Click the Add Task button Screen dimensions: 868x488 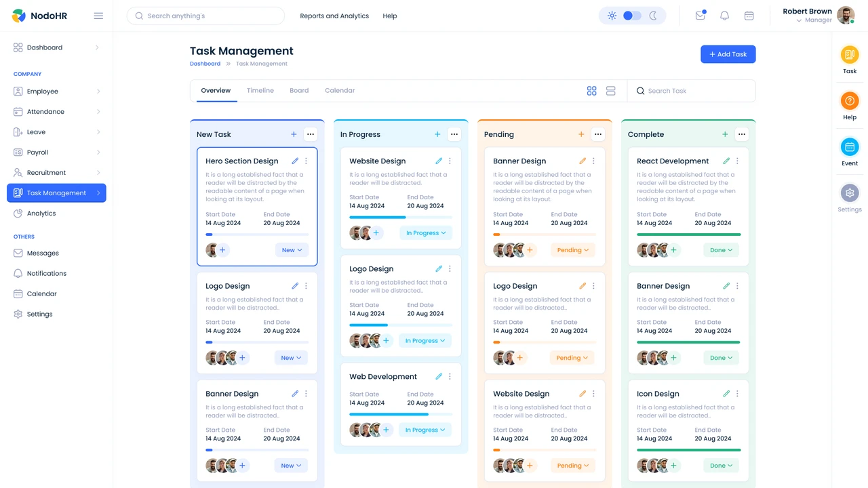[x=728, y=54]
